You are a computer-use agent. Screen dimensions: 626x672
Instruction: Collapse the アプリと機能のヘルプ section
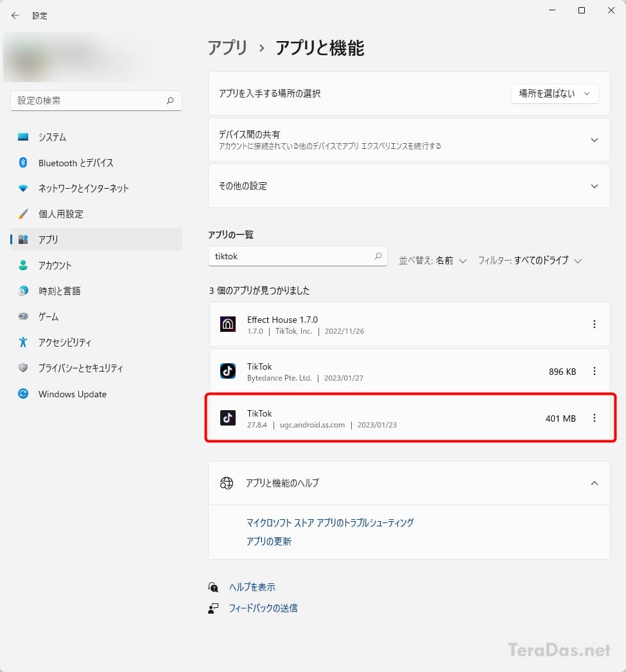pos(409,483)
